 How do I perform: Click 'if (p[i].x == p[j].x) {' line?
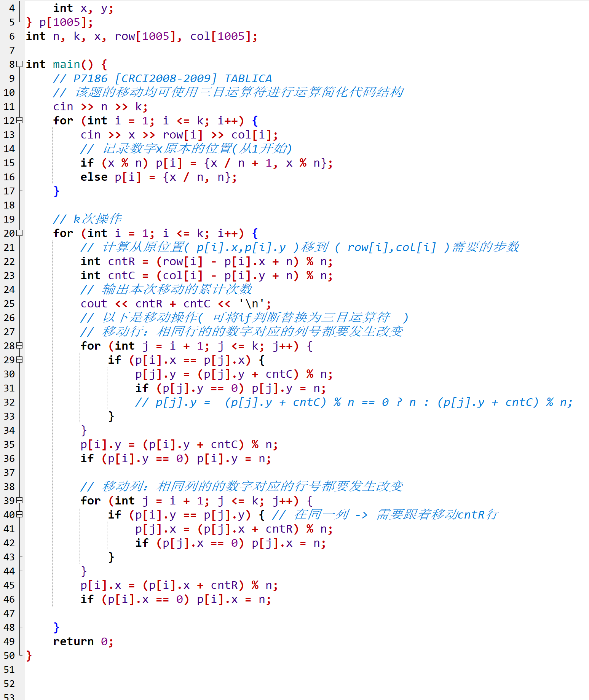click(187, 360)
